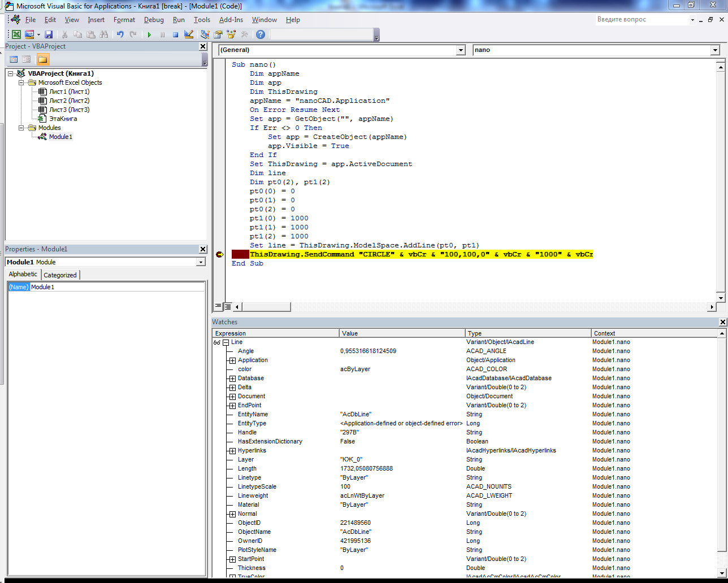Toggle Design Mode icon in toolbar

click(x=189, y=34)
